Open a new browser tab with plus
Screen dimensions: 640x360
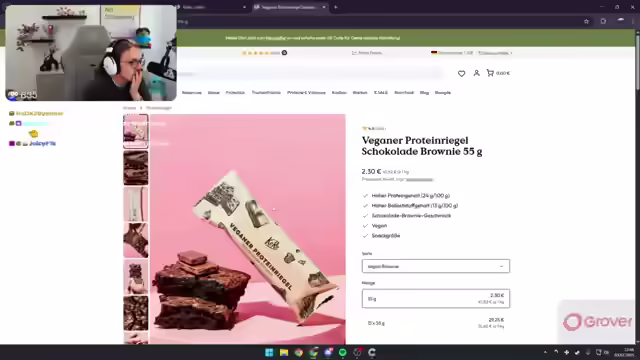pyautogui.click(x=336, y=7)
